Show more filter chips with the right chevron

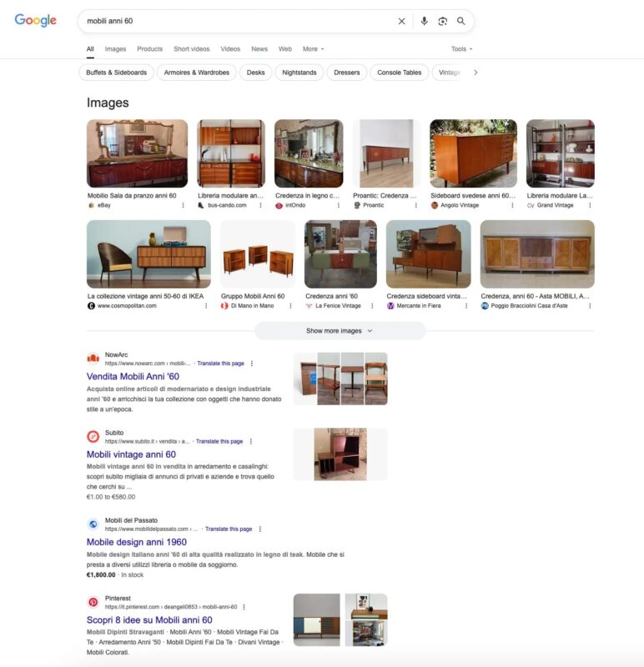(x=475, y=73)
